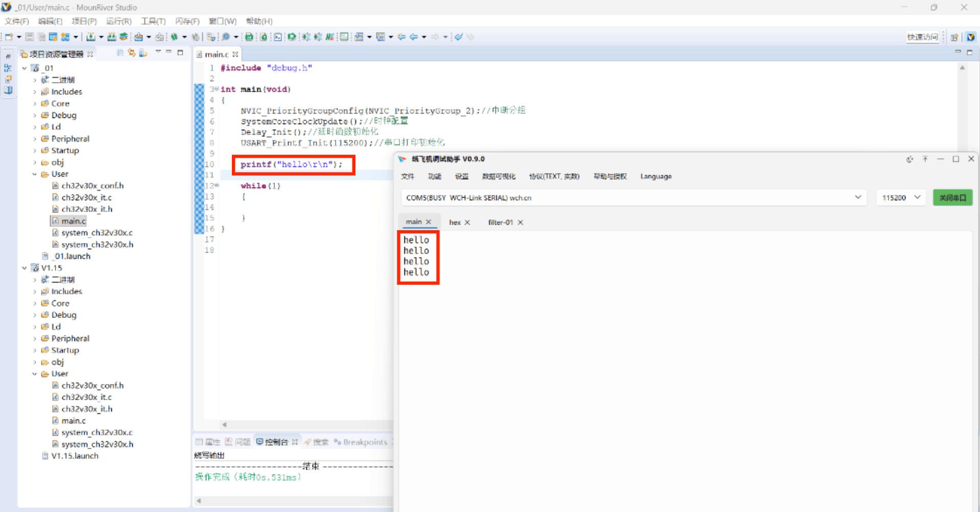Open the Language menu
980x512 pixels.
pos(656,177)
